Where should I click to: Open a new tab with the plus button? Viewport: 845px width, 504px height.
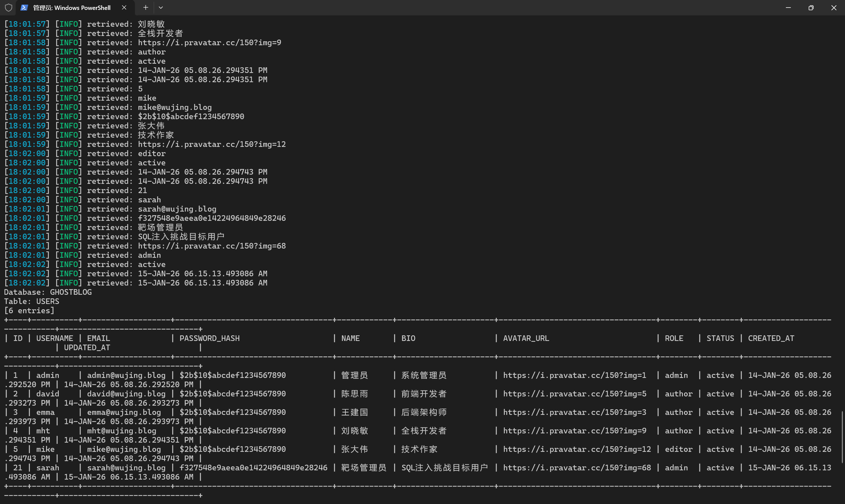(x=145, y=8)
